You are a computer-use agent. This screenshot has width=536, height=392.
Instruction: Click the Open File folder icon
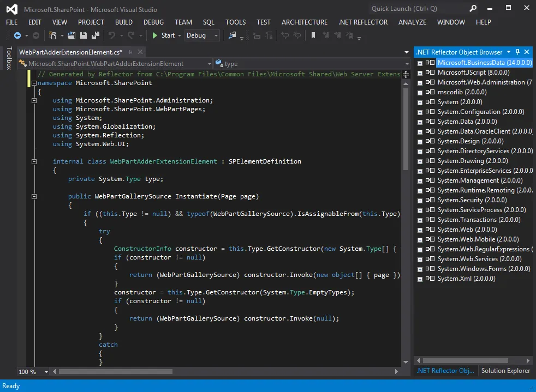tap(72, 35)
